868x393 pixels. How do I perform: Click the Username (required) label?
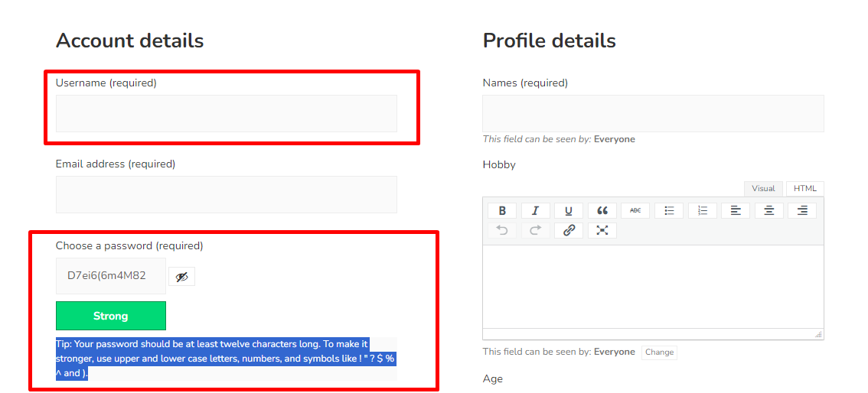pyautogui.click(x=106, y=83)
